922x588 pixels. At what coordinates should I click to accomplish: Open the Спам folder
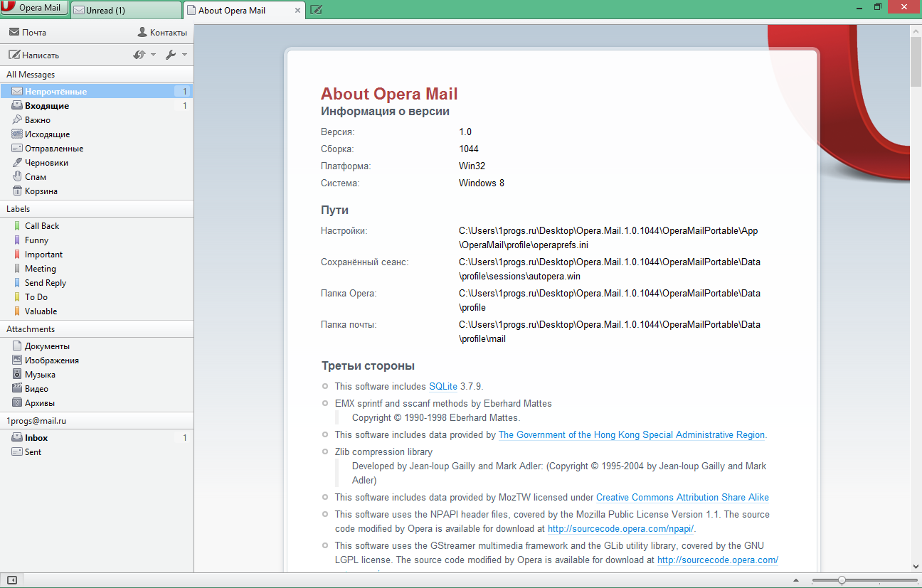97,177
